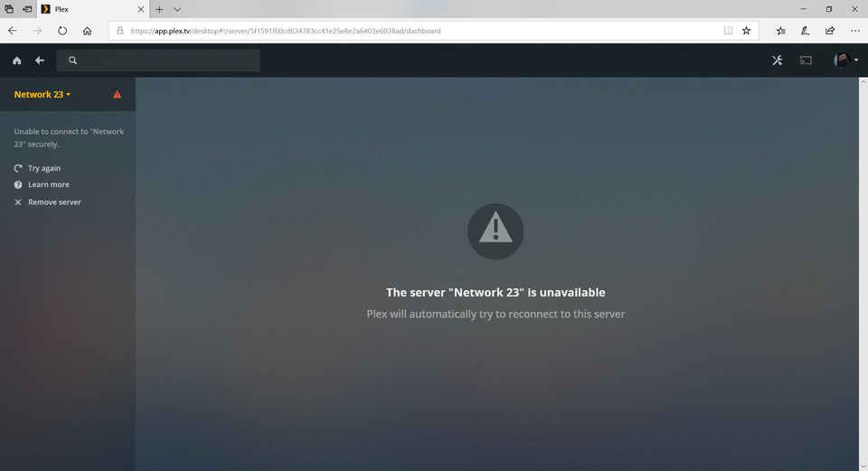Click "Plex will automatically try to reconnect" text
This screenshot has height=471, width=868.
(x=495, y=314)
